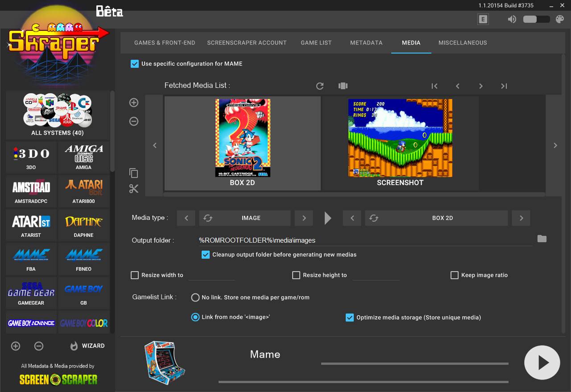571x392 pixels.
Task: Add a system with the sidebar plus icon
Action: coord(16,346)
